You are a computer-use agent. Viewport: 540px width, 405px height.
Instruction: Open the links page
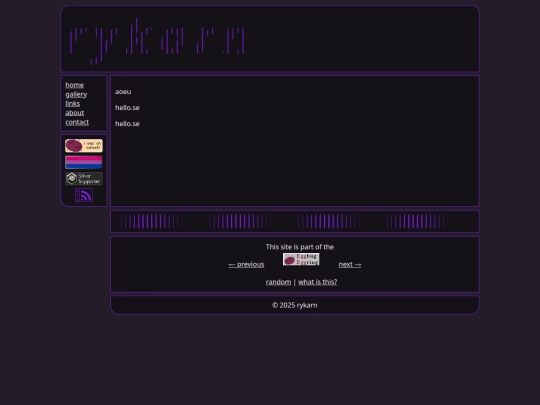click(x=73, y=104)
